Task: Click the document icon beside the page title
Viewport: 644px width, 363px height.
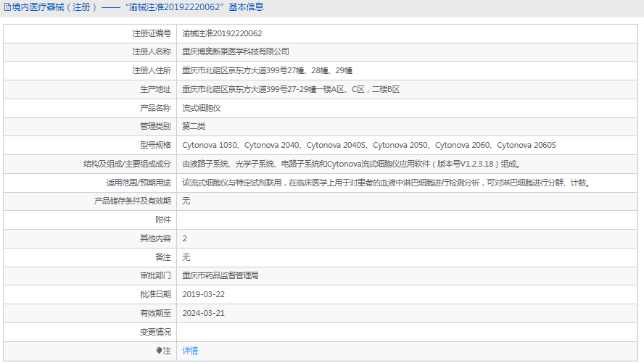Action: [x=7, y=7]
